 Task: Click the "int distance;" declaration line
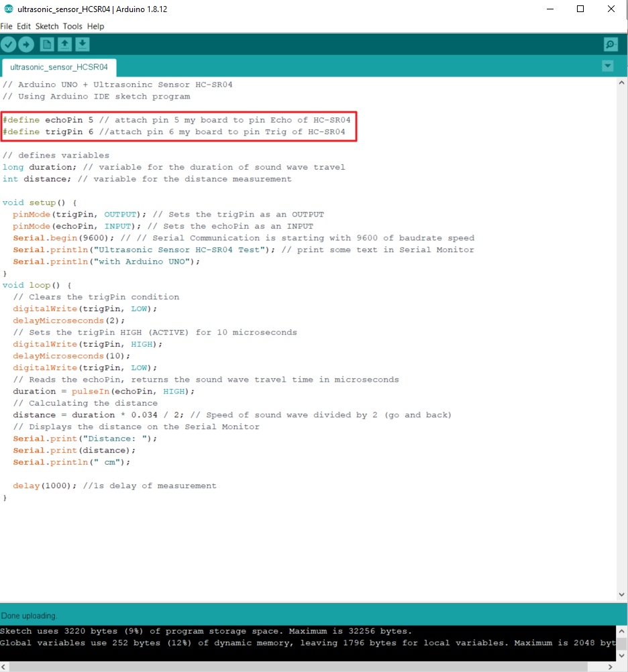147,179
